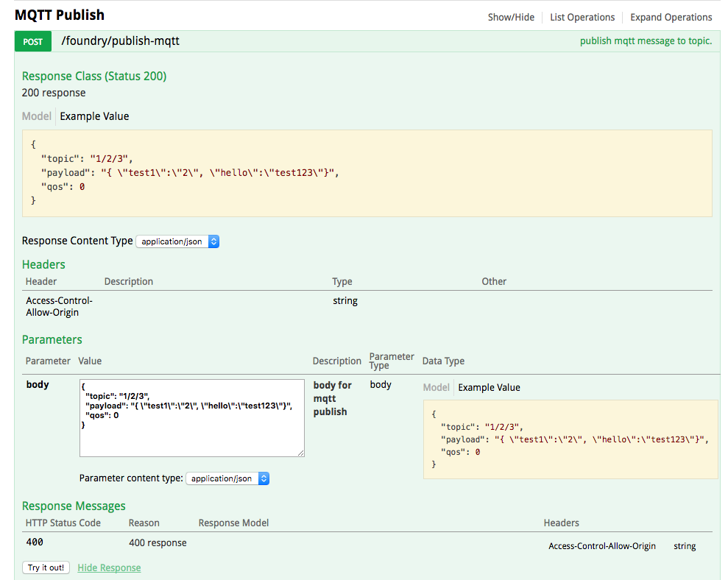Click List Operations link
Screen dimensions: 728x580
pyautogui.click(x=582, y=17)
